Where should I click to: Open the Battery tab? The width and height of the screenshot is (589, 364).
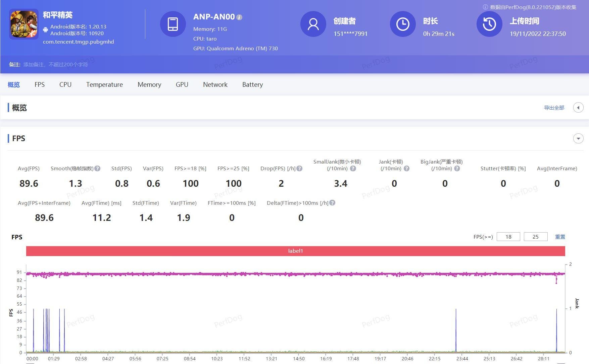(x=252, y=85)
